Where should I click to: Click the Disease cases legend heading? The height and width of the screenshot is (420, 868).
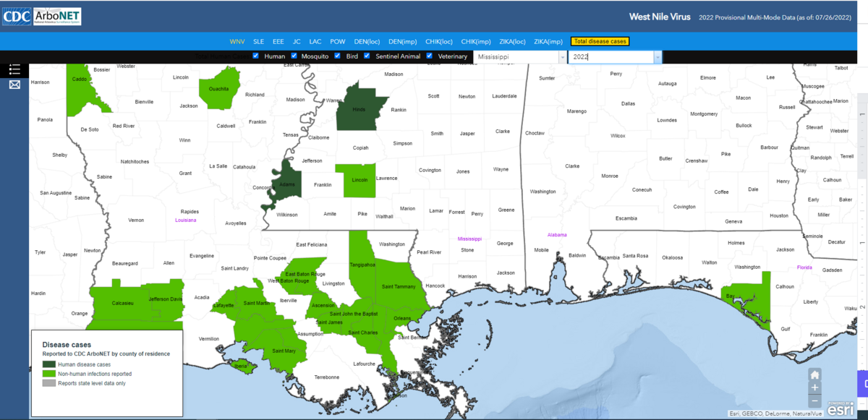(67, 345)
